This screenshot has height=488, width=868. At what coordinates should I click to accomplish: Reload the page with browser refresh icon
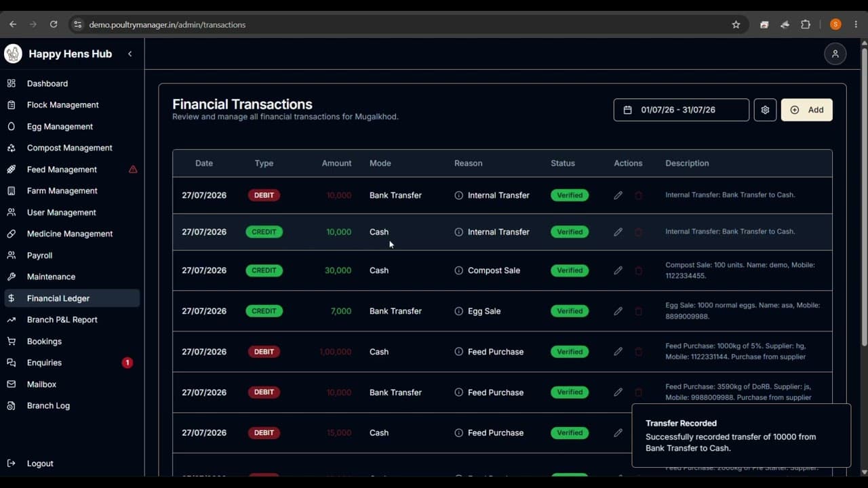[x=54, y=24]
